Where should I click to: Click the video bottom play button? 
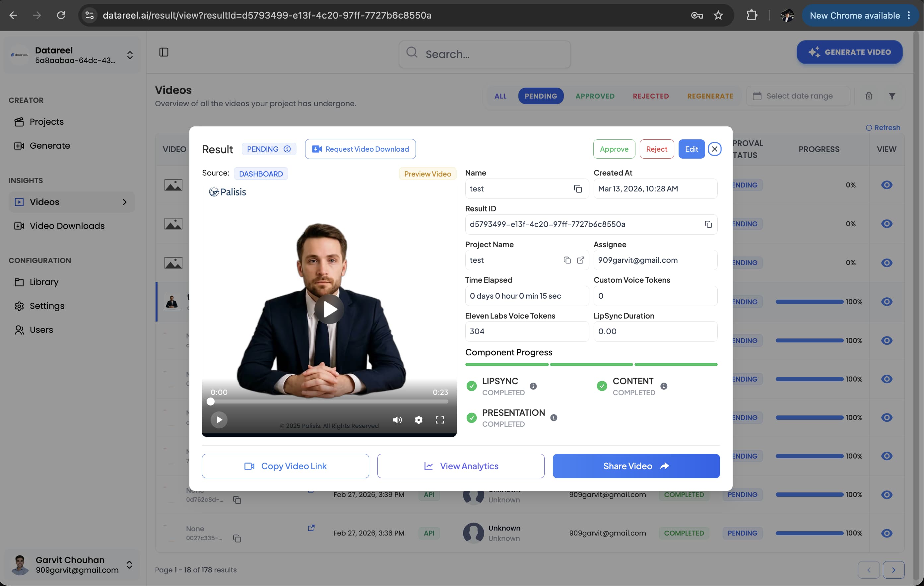(x=219, y=420)
